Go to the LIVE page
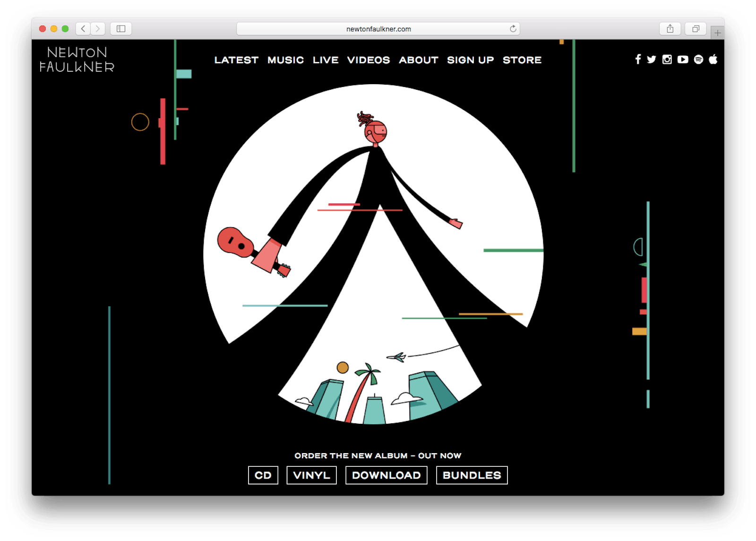Screen dimensions: 756x541 [x=326, y=60]
